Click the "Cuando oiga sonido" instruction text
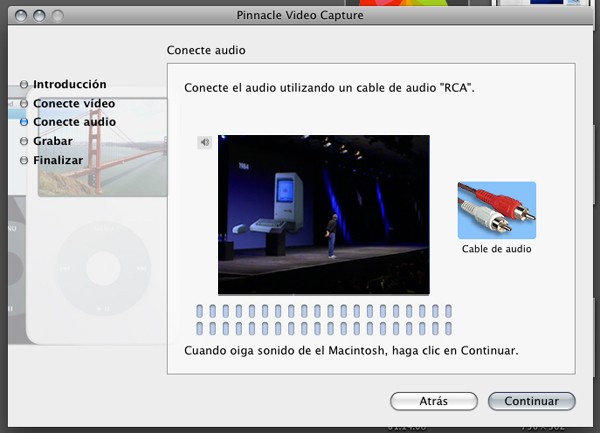 351,351
